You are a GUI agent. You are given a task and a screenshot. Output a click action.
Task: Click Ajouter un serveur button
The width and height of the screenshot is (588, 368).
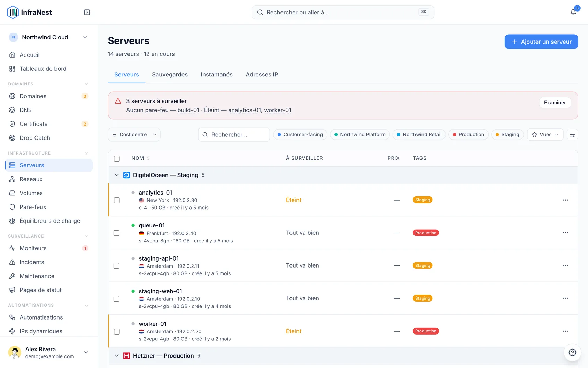click(541, 42)
